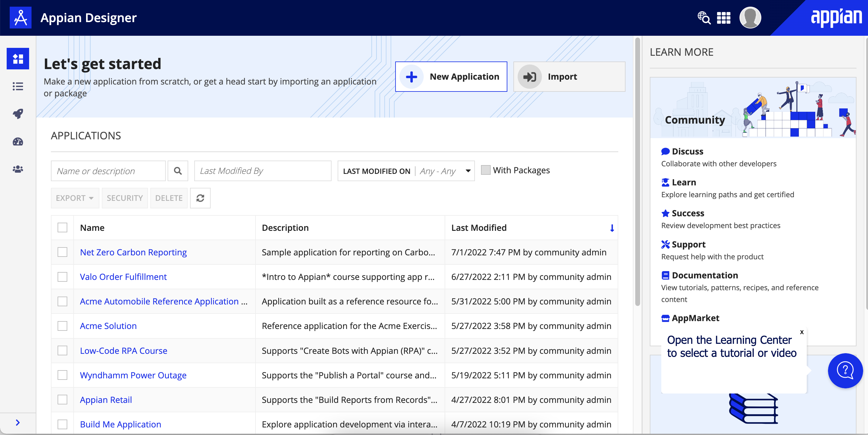
Task: Click the Learn graduate icon
Action: pos(665,182)
